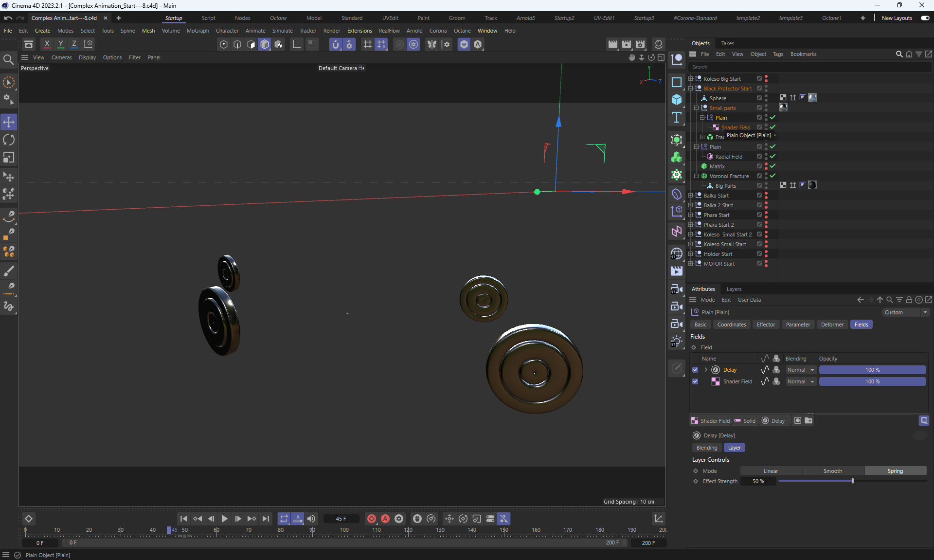Toggle the X axis lock icon
Screen dimensions: 934x560
click(x=47, y=44)
